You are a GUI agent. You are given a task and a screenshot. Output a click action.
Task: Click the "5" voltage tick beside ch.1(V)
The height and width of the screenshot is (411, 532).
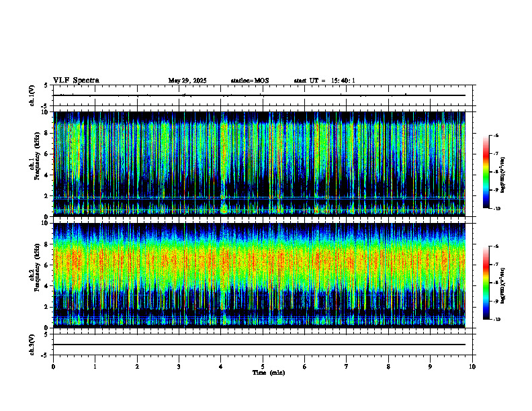pos(46,85)
